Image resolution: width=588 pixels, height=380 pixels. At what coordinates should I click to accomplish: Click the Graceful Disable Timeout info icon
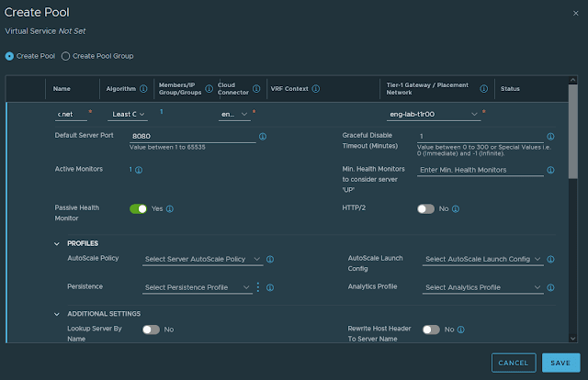click(x=550, y=137)
